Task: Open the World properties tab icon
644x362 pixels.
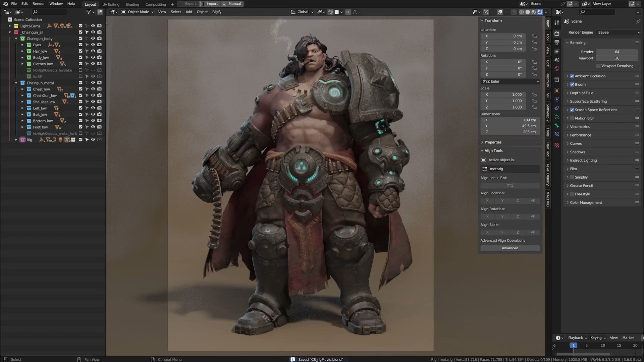Action: 557,68
